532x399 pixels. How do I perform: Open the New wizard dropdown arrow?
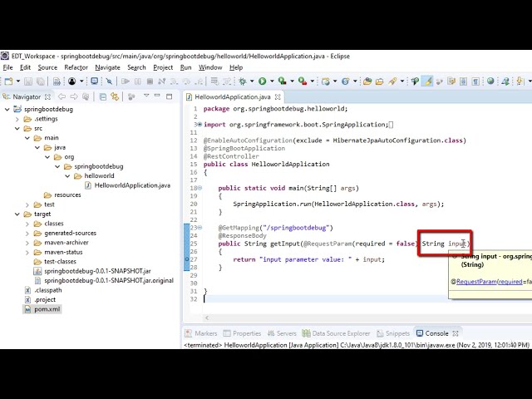18,81
